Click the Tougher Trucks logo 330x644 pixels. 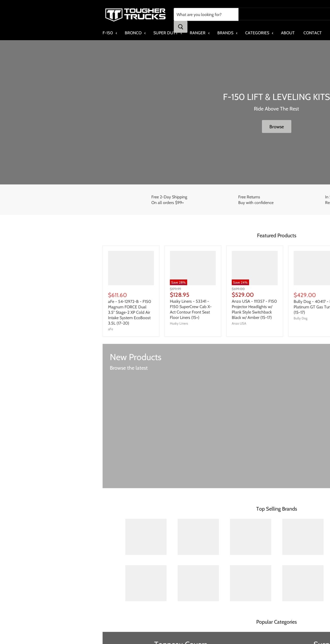tap(135, 14)
